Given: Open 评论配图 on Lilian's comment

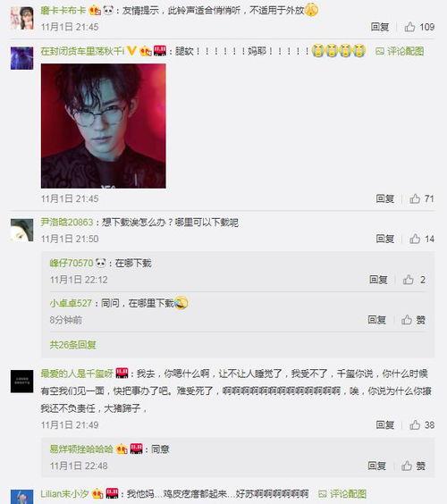Looking at the screenshot, I should [x=342, y=493].
